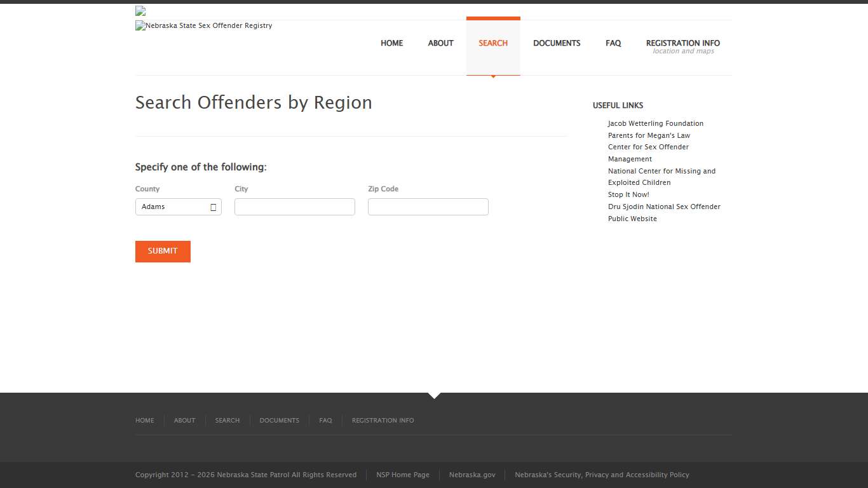This screenshot has height=488, width=868.
Task: Open NSP Home Page from the footer
Action: (403, 475)
